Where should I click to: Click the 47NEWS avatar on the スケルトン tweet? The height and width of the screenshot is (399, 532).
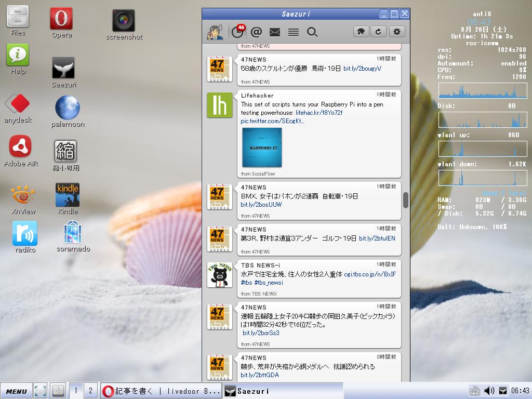coord(220,69)
